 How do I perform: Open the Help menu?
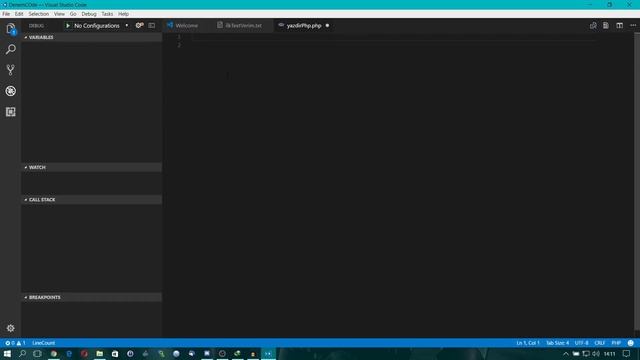point(124,14)
